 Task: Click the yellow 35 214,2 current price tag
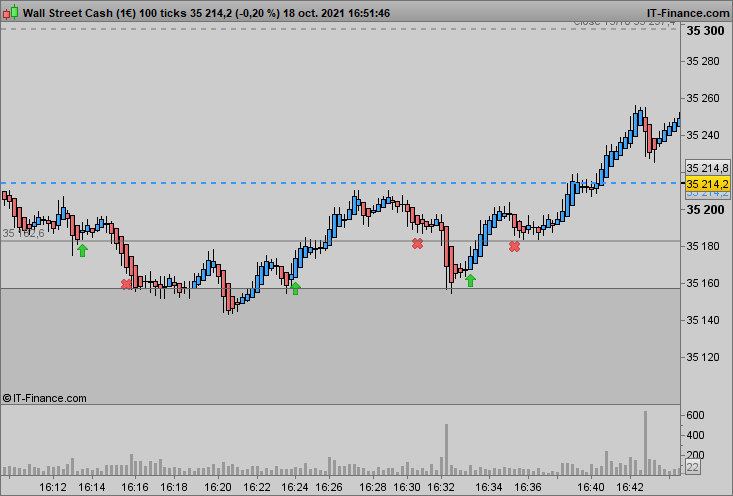click(x=707, y=184)
